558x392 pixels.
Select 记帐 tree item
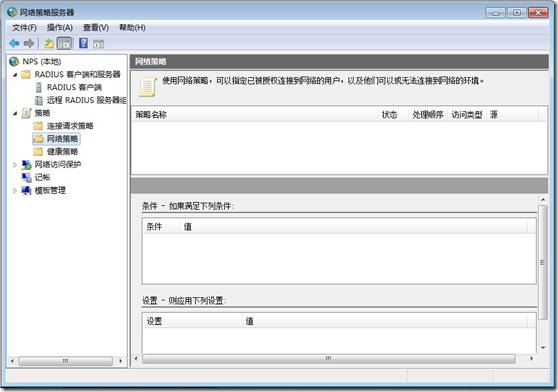(42, 178)
